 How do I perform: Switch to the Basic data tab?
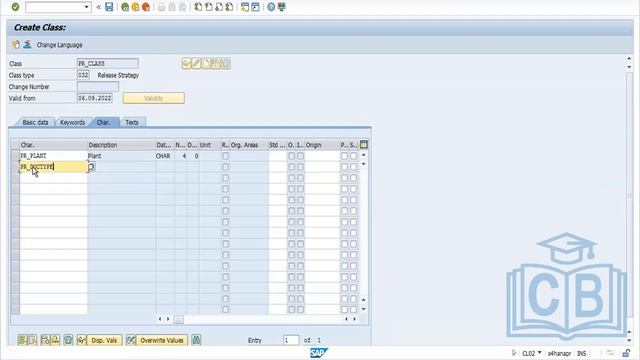click(x=35, y=122)
